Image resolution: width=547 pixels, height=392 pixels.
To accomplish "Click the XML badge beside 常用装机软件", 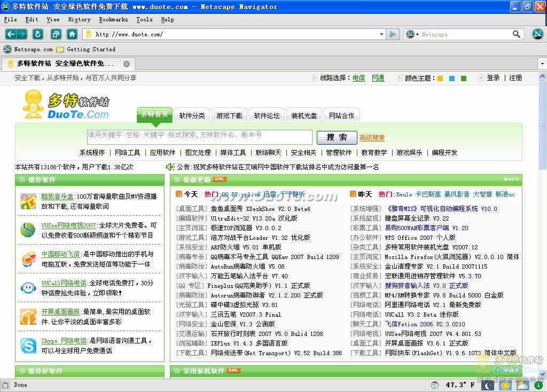I will pyautogui.click(x=233, y=370).
